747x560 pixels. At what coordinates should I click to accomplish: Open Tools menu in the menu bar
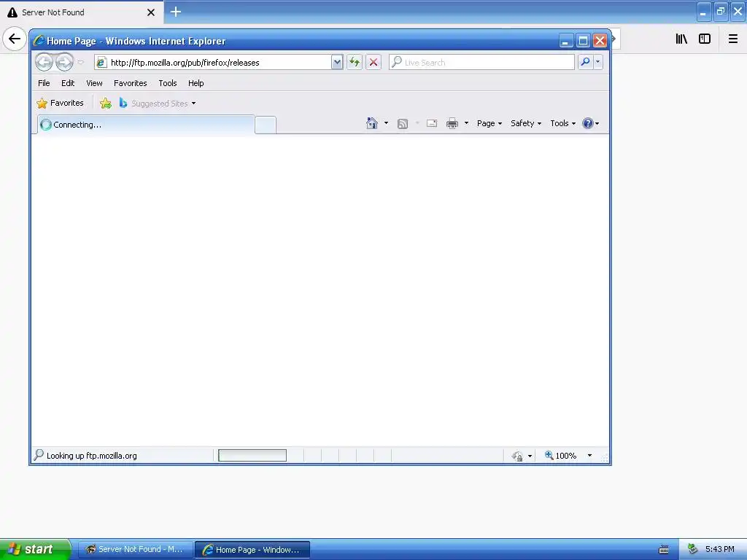[168, 83]
